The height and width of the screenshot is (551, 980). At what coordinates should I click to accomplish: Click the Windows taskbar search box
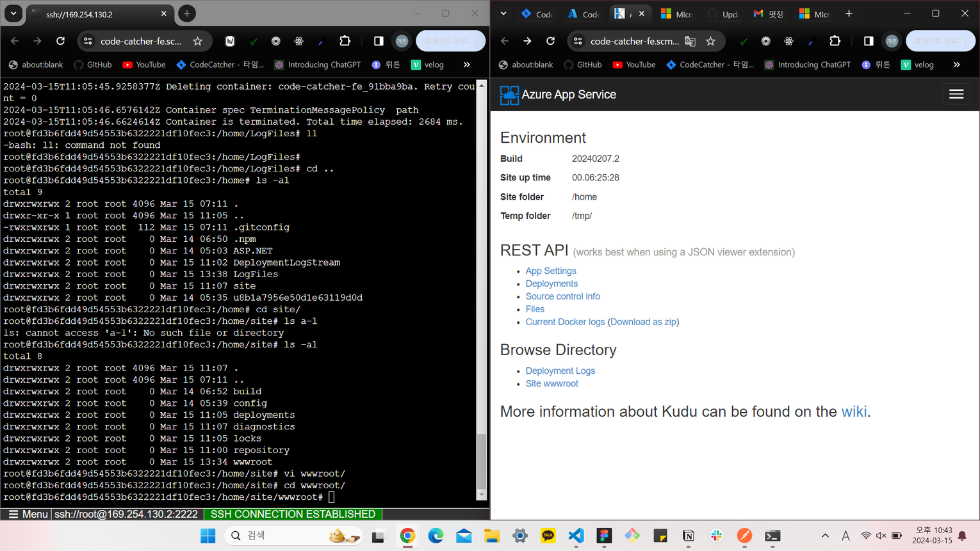pos(293,536)
